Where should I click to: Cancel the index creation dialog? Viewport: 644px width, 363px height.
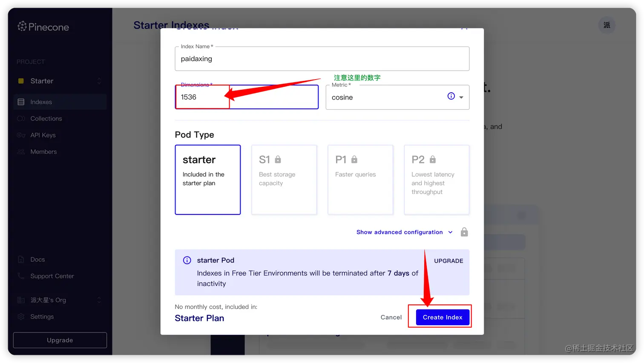pos(391,317)
